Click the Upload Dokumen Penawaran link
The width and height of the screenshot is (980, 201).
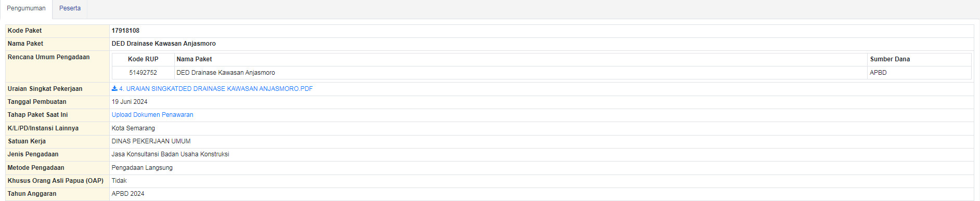[152, 115]
